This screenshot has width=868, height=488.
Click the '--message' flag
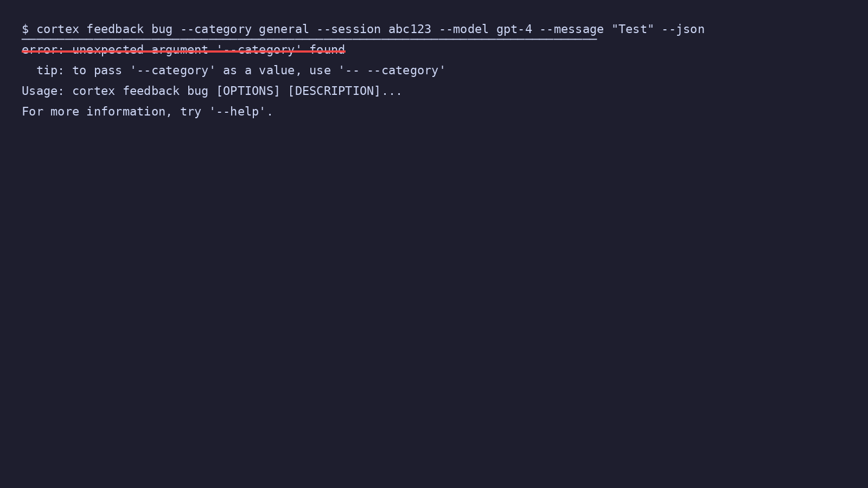tap(571, 29)
